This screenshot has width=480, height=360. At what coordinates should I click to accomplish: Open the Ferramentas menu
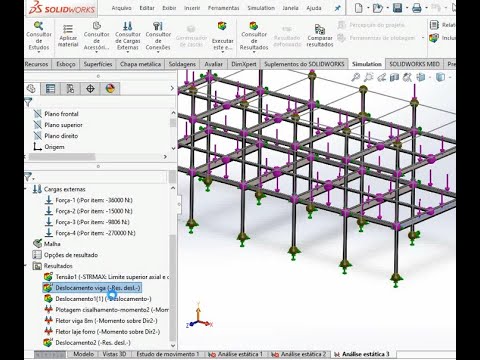tap(223, 8)
